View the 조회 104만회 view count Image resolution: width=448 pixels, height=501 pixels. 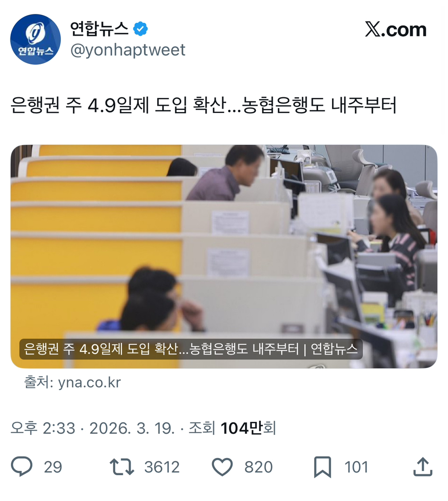click(232, 428)
